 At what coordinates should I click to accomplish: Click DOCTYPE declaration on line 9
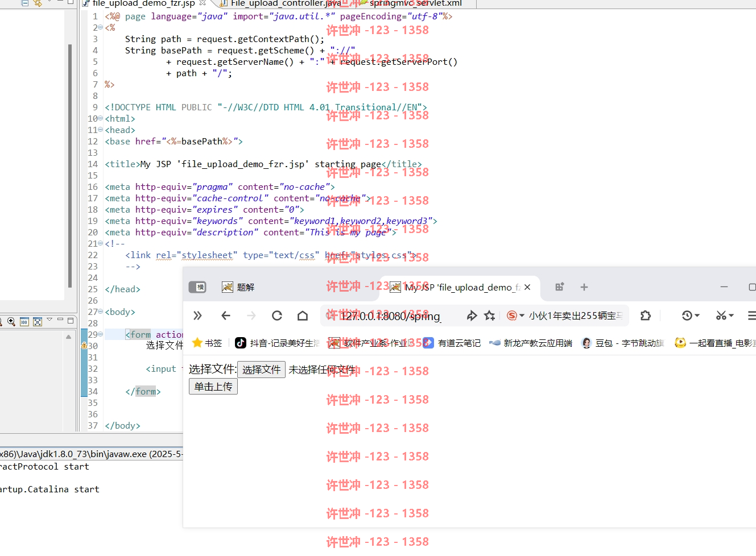[x=266, y=107]
